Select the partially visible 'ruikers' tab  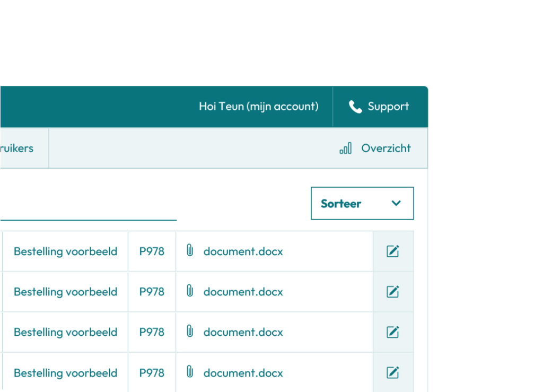click(x=17, y=149)
